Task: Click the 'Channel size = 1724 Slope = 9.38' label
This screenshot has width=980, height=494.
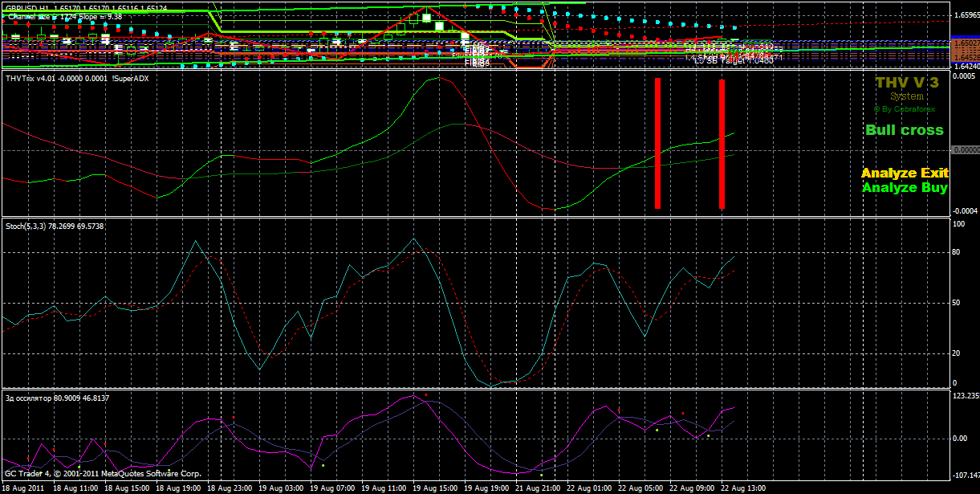Action: click(x=64, y=16)
